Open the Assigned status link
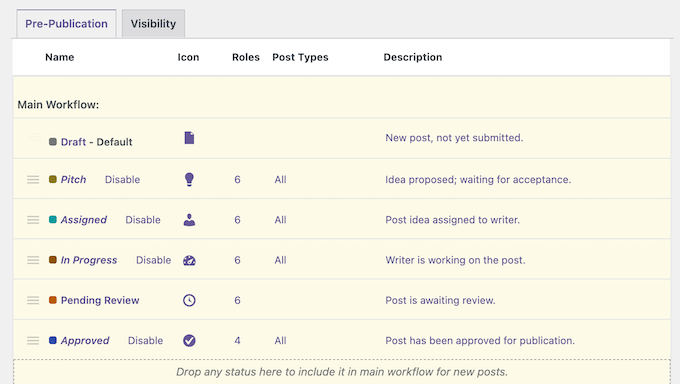680x384 pixels. point(84,220)
